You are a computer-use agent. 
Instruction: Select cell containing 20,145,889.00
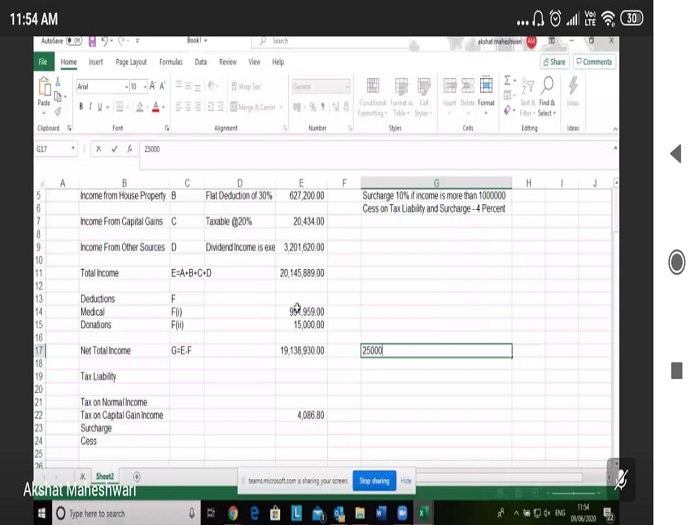301,273
